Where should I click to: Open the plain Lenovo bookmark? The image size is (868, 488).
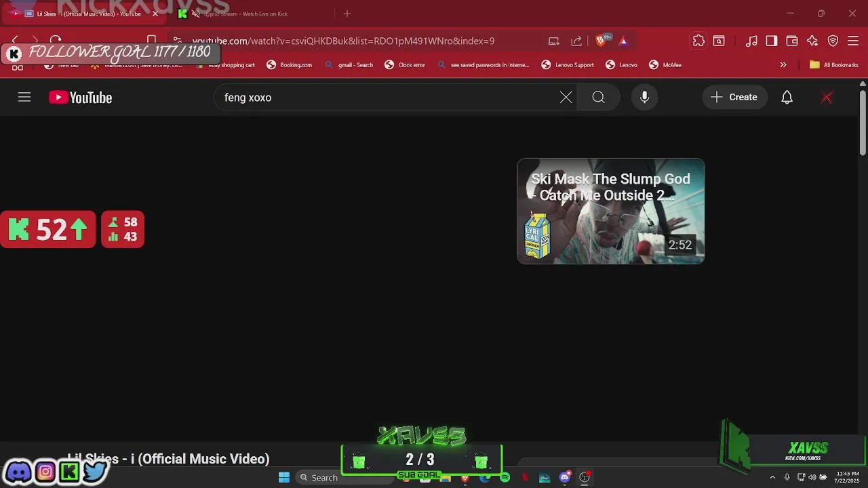[622, 65]
